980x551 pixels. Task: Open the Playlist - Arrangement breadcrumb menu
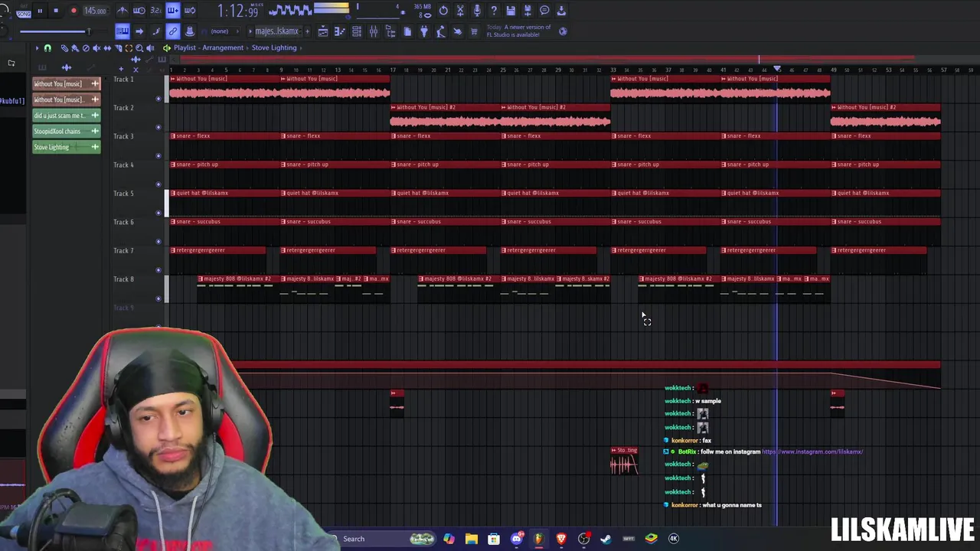[207, 47]
